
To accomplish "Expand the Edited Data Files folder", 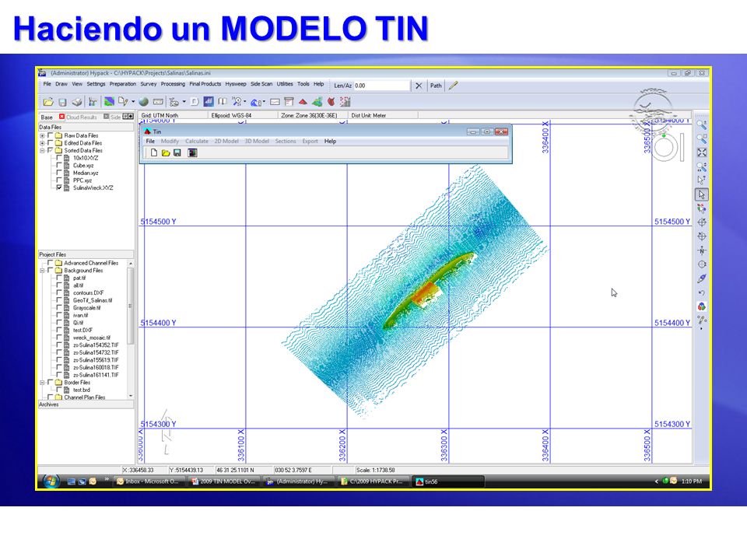I will click(42, 143).
